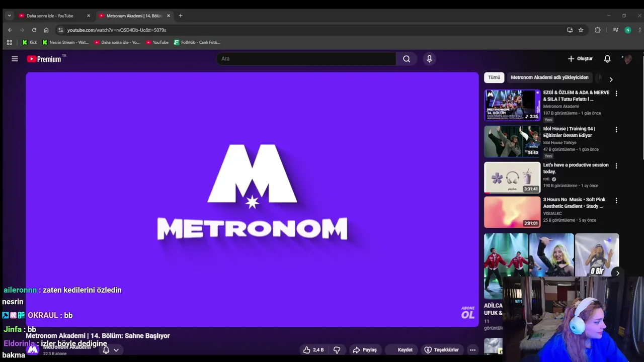
Task: Start voice search with microphone icon
Action: (429, 59)
